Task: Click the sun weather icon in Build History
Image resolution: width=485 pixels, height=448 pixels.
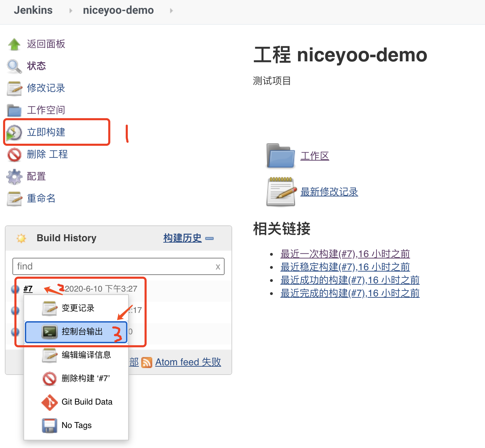Action: pyautogui.click(x=21, y=238)
